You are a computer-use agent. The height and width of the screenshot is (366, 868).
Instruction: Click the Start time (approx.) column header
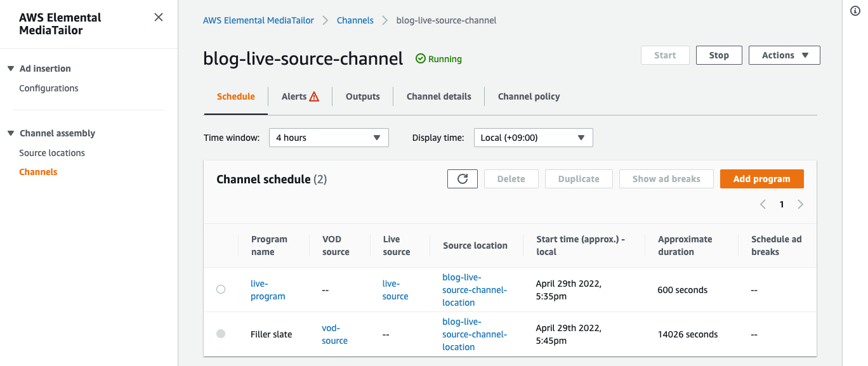coord(581,245)
